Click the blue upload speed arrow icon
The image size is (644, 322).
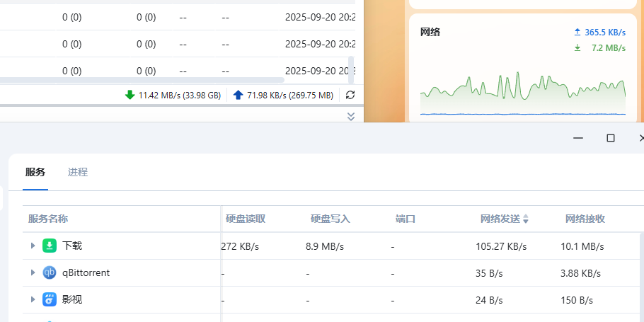click(238, 96)
